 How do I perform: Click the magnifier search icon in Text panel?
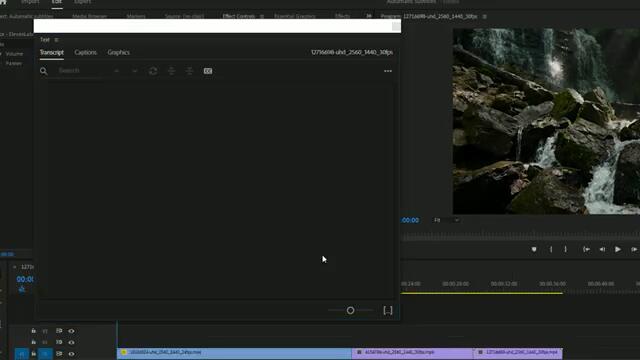[x=44, y=71]
